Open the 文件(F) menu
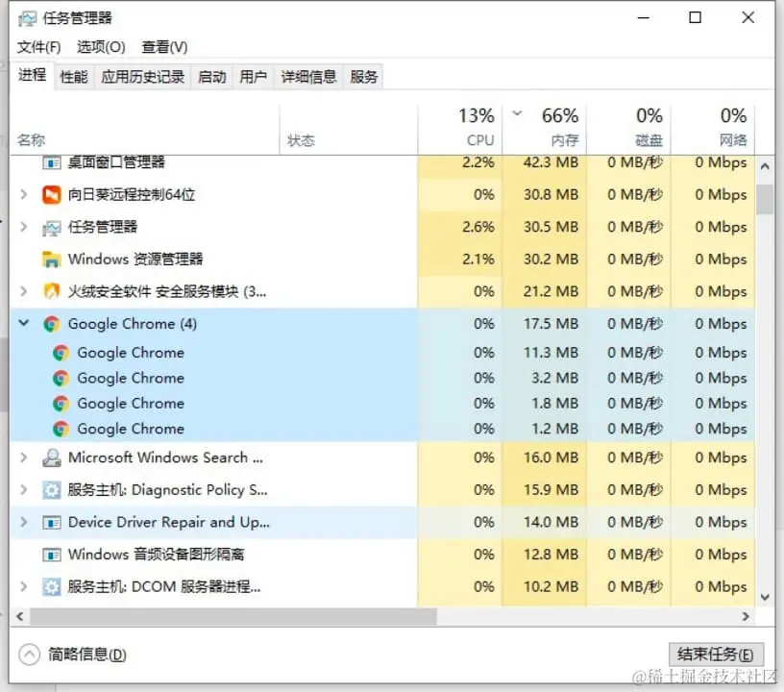 tap(38, 47)
